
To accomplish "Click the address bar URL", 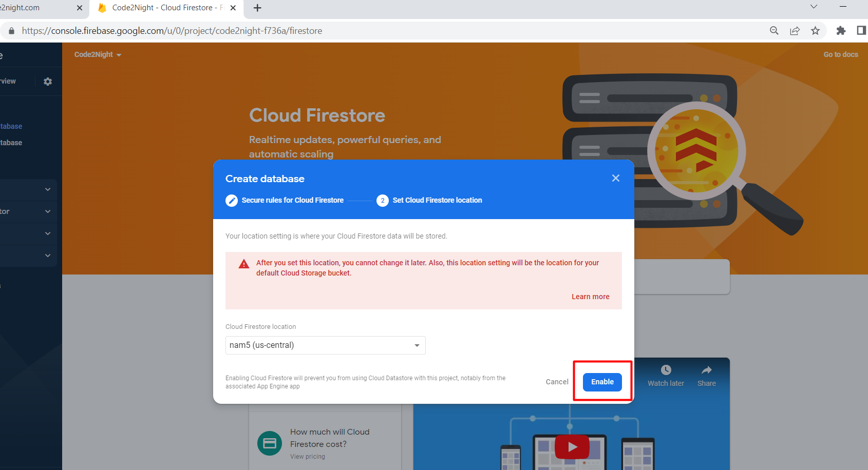I will pos(172,31).
